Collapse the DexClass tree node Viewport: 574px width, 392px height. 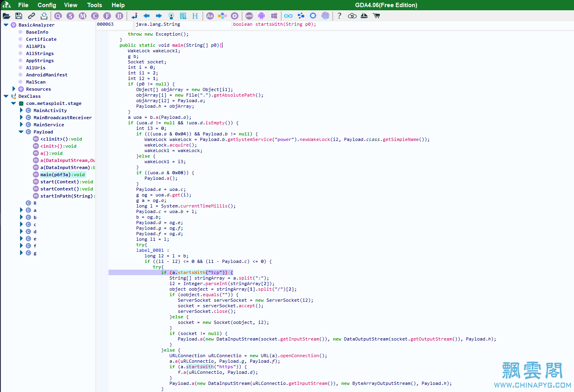[x=6, y=96]
